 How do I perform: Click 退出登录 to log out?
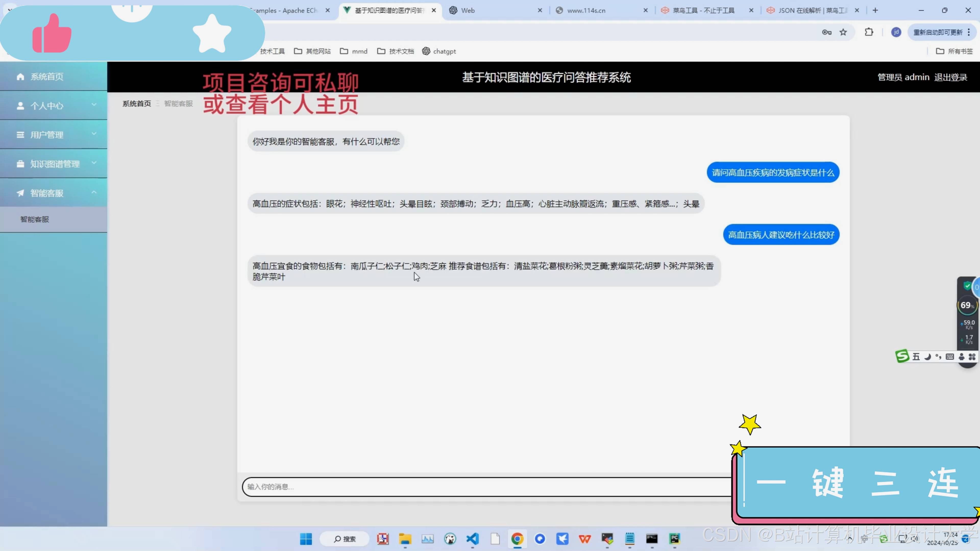tap(950, 77)
